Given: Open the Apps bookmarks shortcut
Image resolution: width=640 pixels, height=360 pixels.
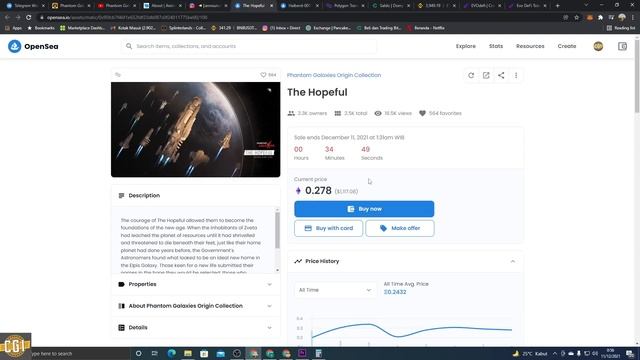Looking at the screenshot, I should (x=13, y=28).
